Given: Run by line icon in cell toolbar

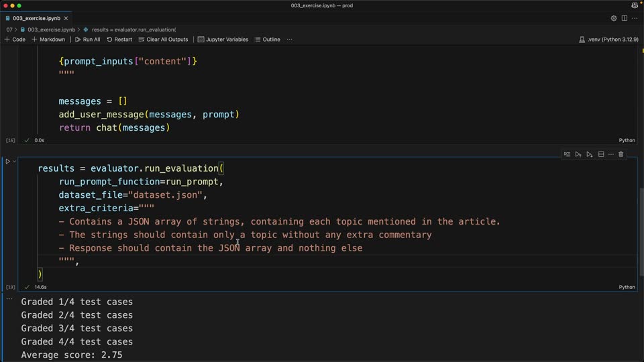Looking at the screenshot, I should (567, 154).
